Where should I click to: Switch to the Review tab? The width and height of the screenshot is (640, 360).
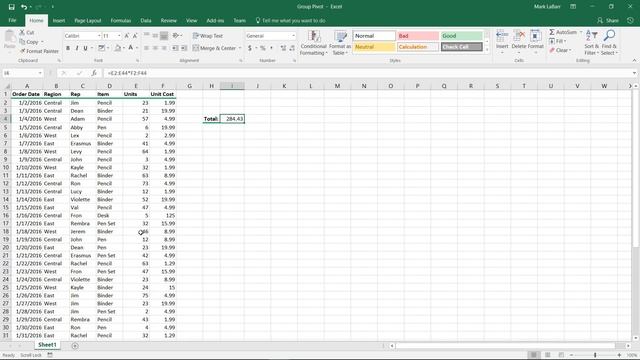pos(169,20)
